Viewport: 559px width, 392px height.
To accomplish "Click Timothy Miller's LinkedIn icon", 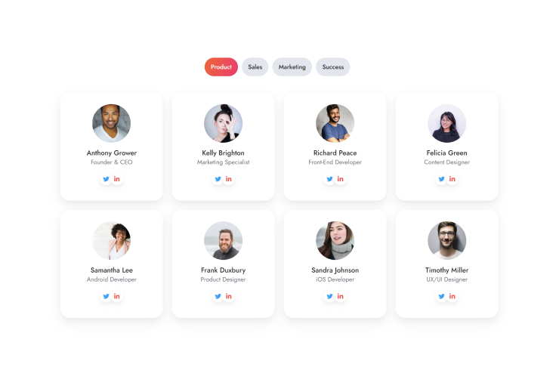I will click(452, 296).
